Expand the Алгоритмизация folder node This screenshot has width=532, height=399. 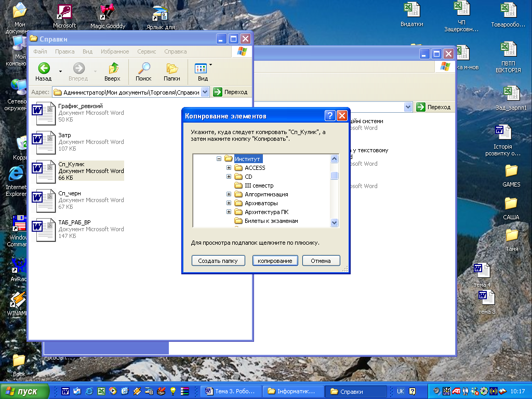(229, 194)
